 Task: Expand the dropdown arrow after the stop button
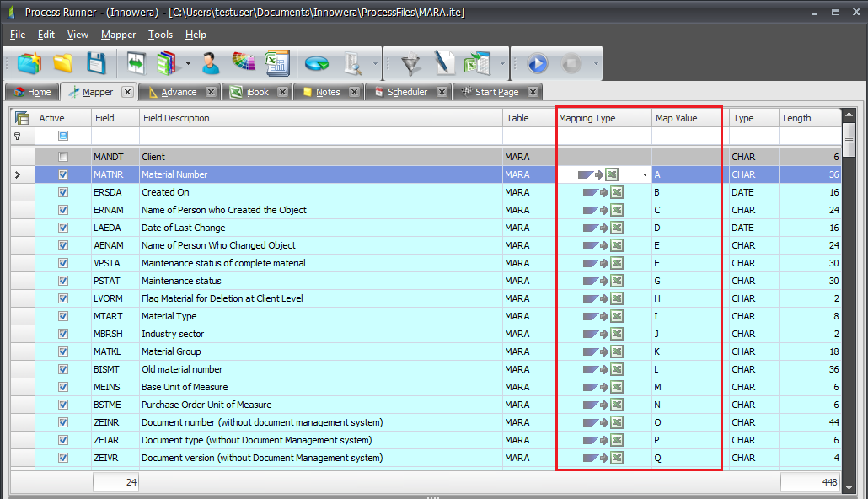pos(596,64)
